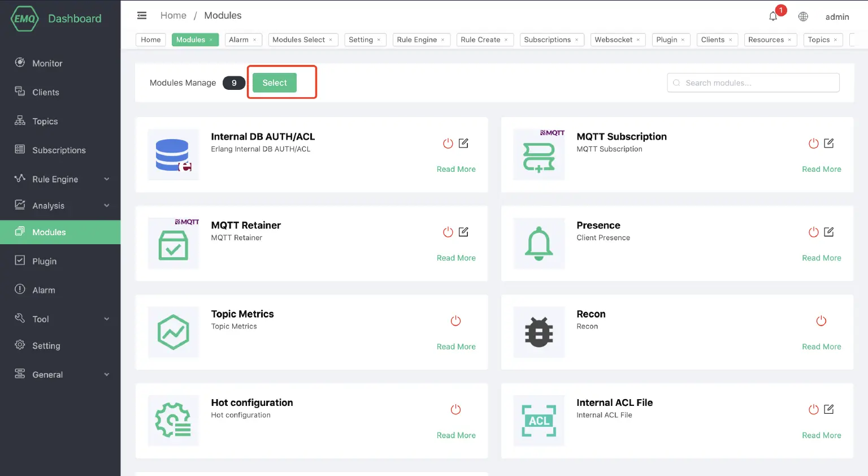Open edit icon for MQTT Retainer
Viewport: 868px width, 476px height.
[463, 232]
